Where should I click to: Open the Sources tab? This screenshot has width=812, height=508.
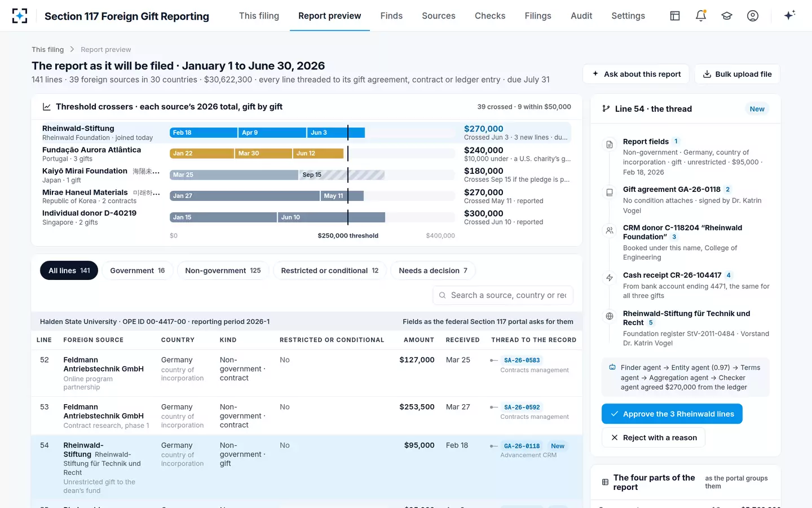tap(439, 16)
